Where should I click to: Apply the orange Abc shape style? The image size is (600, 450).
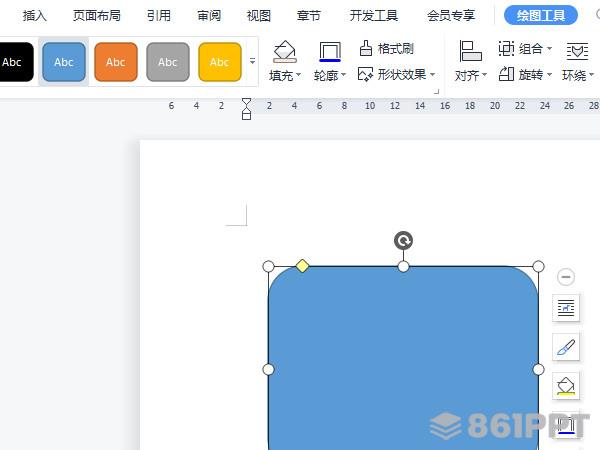click(116, 62)
